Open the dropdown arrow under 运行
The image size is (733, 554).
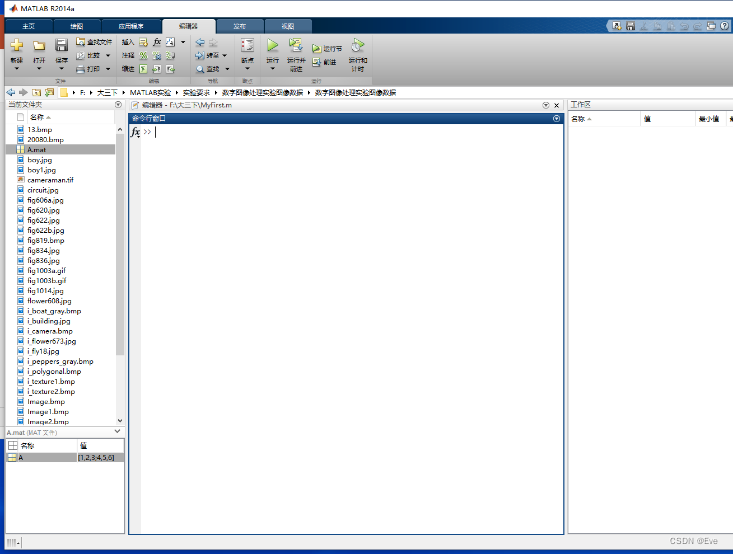[x=273, y=69]
